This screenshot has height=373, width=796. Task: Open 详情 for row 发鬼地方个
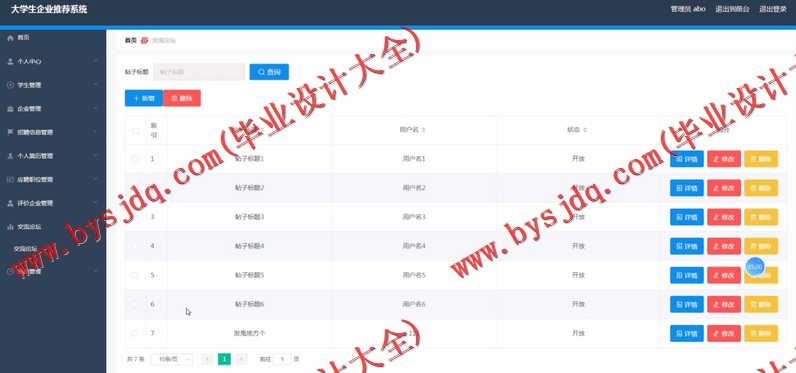687,333
